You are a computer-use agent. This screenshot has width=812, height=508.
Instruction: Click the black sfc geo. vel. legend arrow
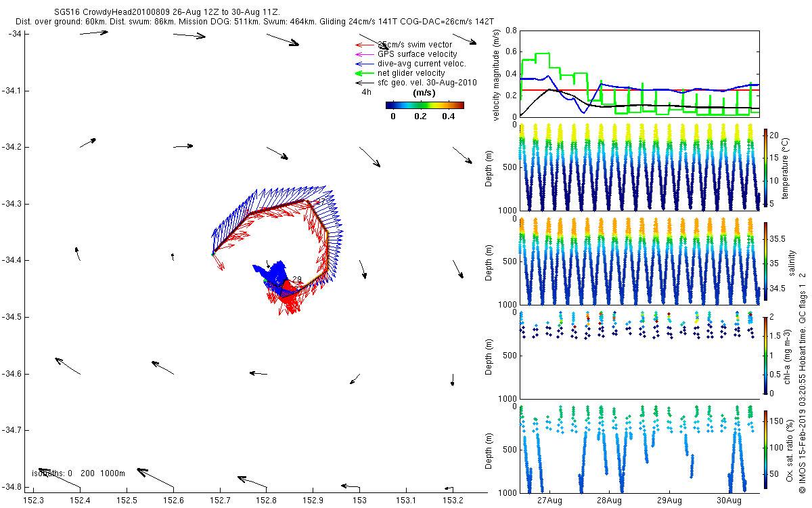click(365, 83)
